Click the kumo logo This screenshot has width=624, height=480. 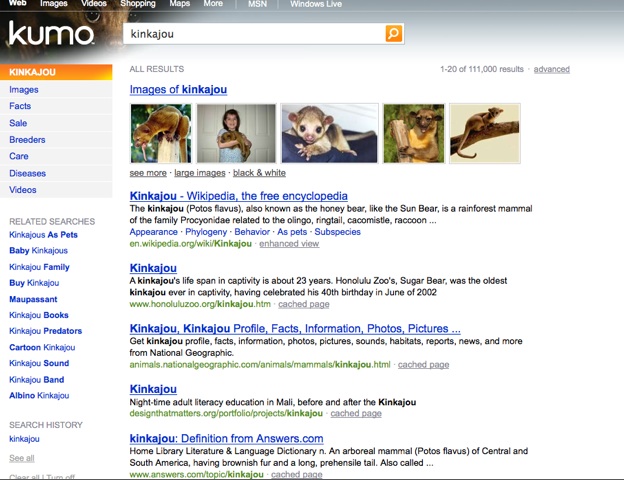pyautogui.click(x=51, y=34)
